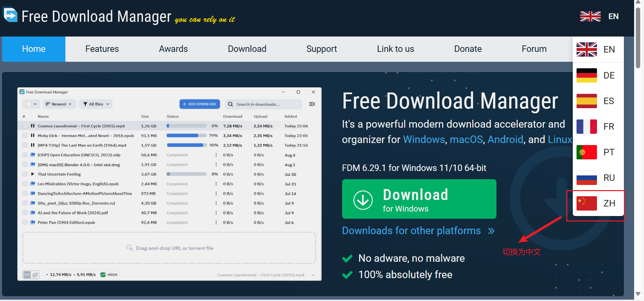Click the pause icon for The Last Man on Earth
The width and height of the screenshot is (644, 301).
33,145
